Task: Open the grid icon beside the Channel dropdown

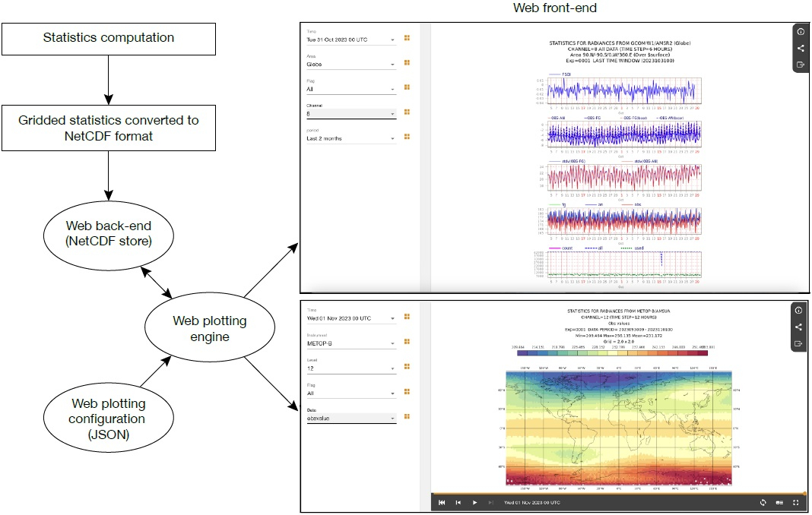Action: point(407,112)
